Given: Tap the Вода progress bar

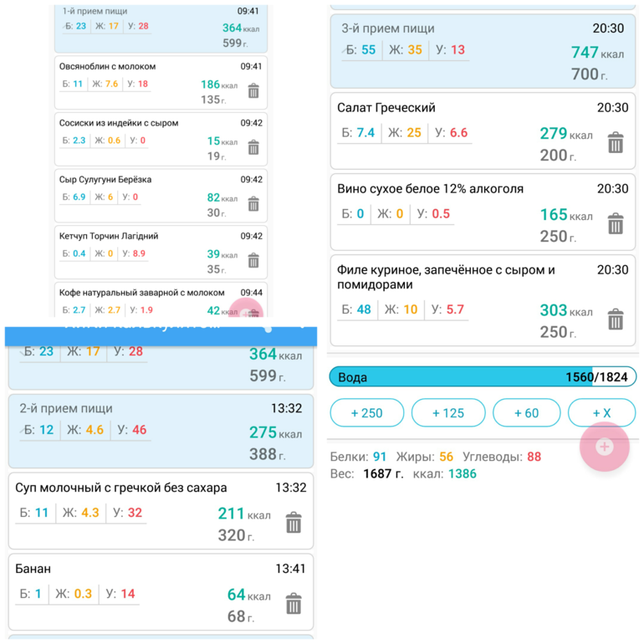Looking at the screenshot, I should coord(483,376).
